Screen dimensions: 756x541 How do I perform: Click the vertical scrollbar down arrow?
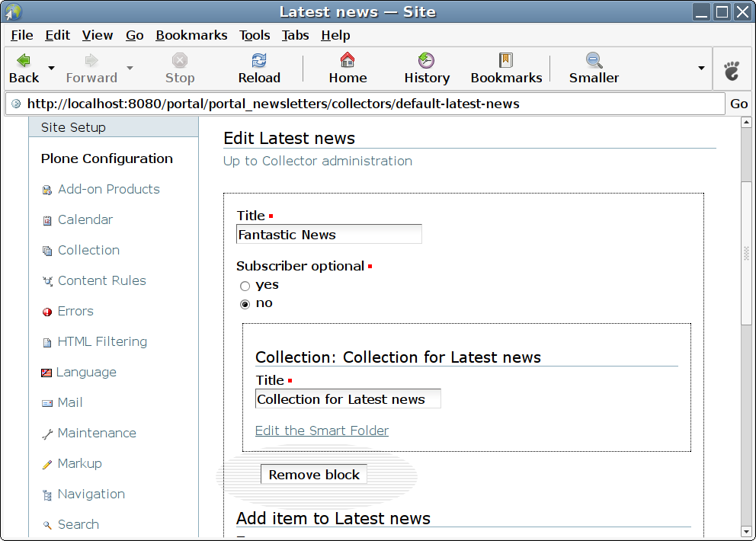(x=746, y=530)
